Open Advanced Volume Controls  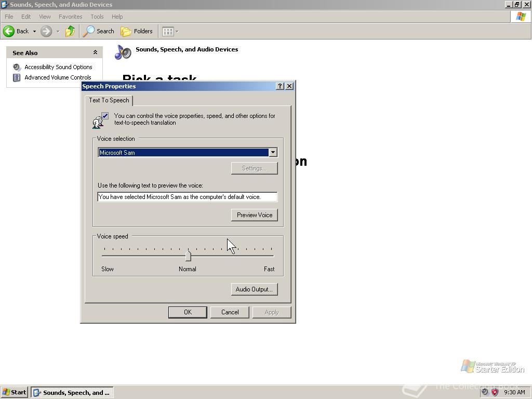point(58,77)
